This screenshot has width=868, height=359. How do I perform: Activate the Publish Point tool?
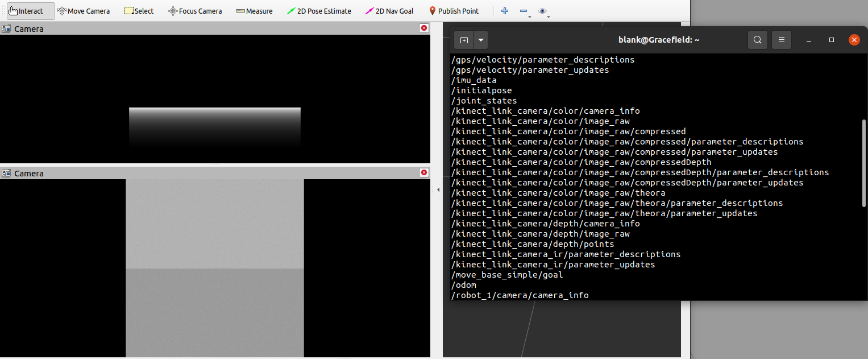[x=454, y=11]
